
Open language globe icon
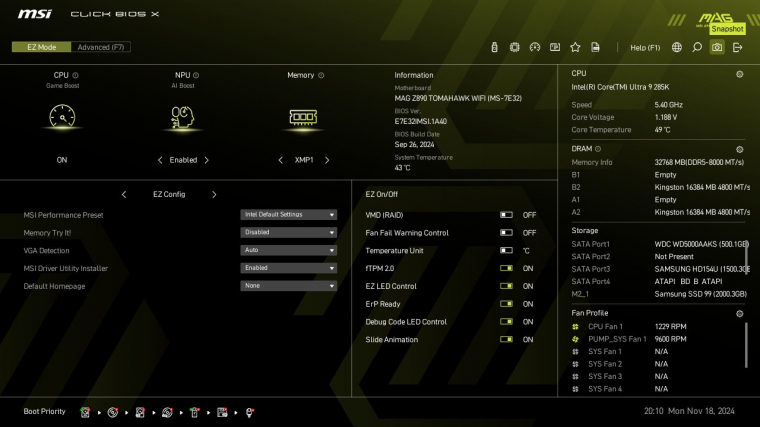click(x=677, y=47)
